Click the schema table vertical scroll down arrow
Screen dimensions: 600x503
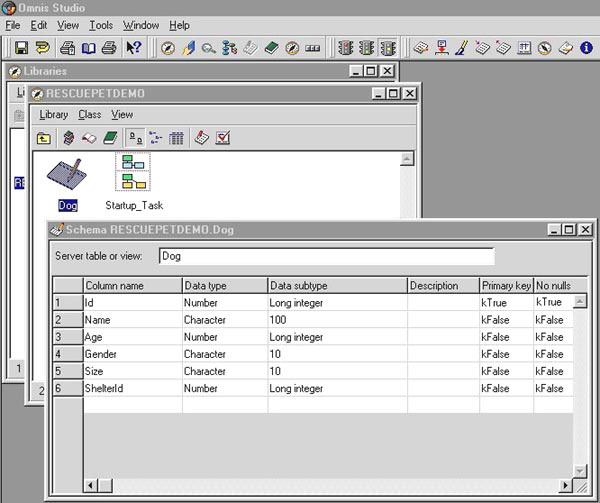[580, 471]
